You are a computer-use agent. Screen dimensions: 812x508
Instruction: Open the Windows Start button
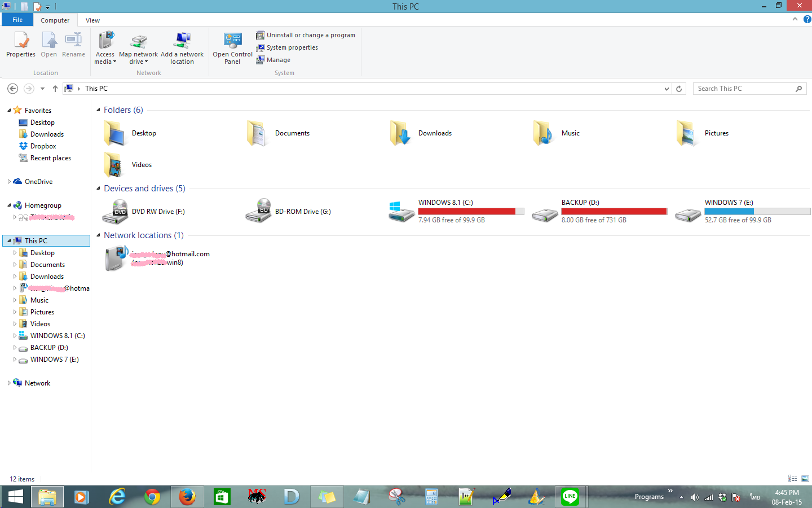16,497
